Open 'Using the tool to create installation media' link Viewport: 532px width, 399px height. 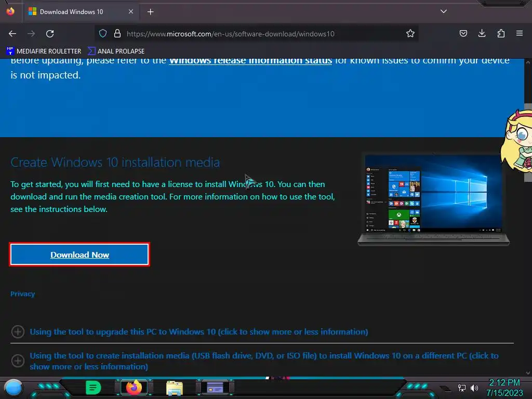point(264,361)
